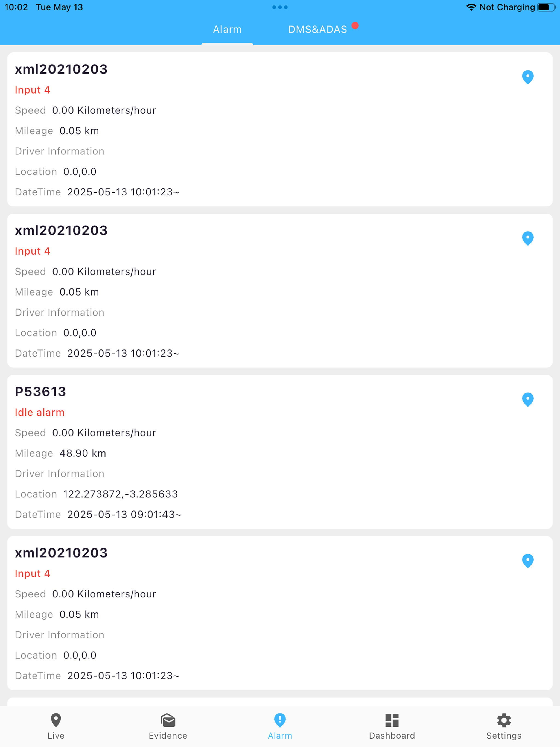Tap location pin on second Input 4 alarm
Viewport: 560px width, 747px height.
coord(527,238)
